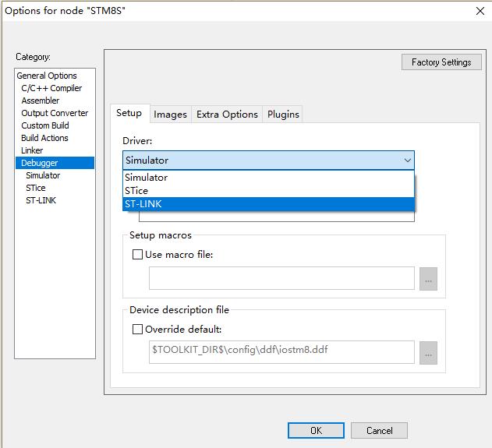This screenshot has width=492, height=448.
Task: Browse for macro file with ellipsis button
Action: (428, 279)
